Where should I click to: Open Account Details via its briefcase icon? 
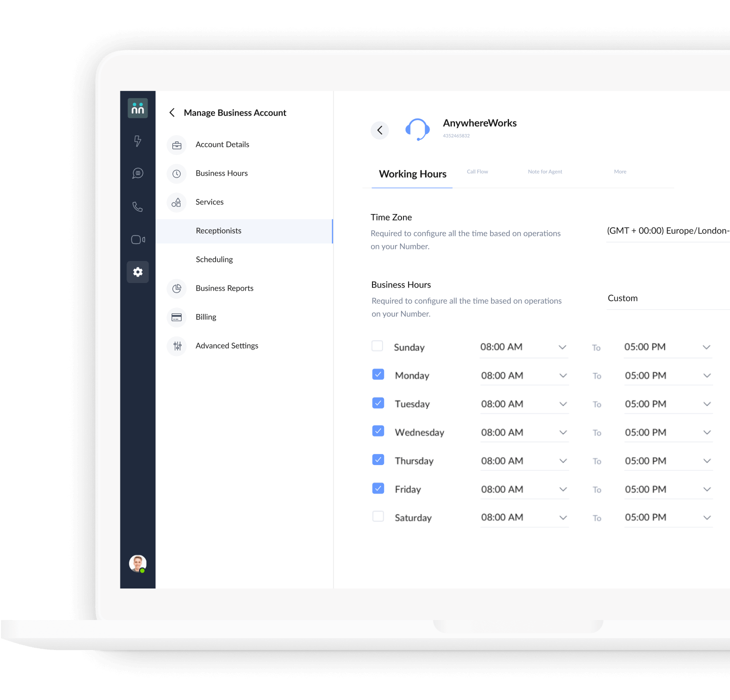pos(176,145)
